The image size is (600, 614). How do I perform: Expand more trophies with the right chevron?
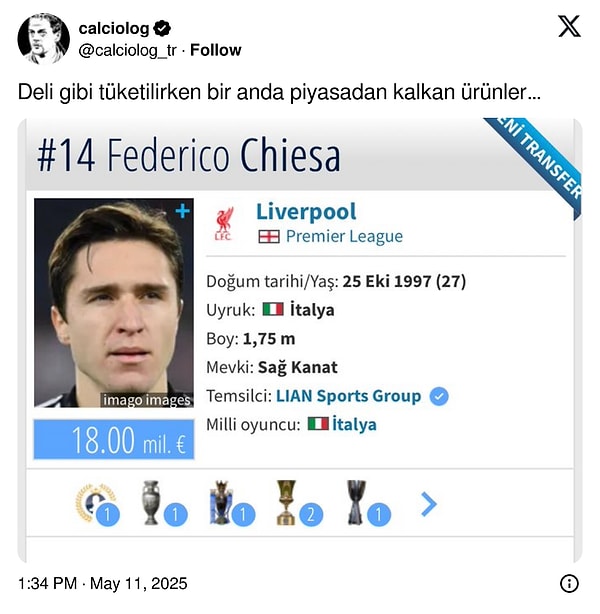(x=429, y=504)
